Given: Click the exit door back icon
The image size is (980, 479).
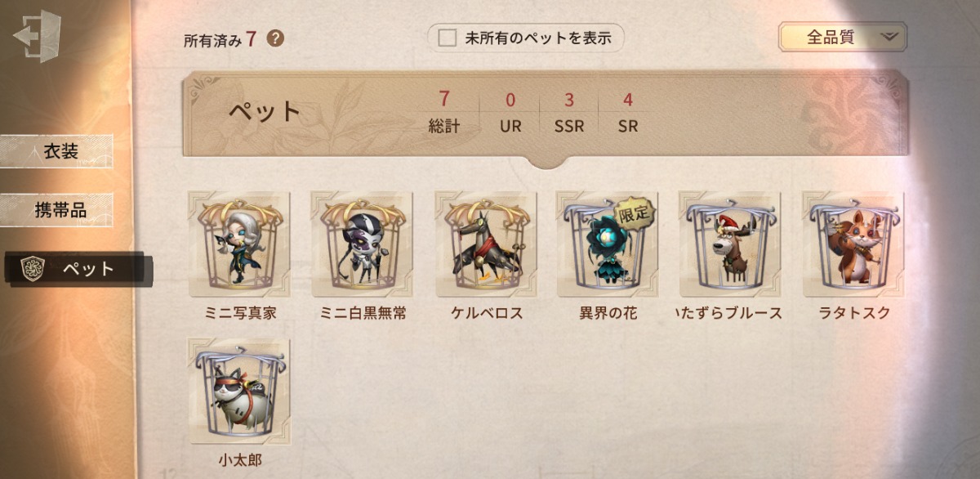Looking at the screenshot, I should 38,38.
